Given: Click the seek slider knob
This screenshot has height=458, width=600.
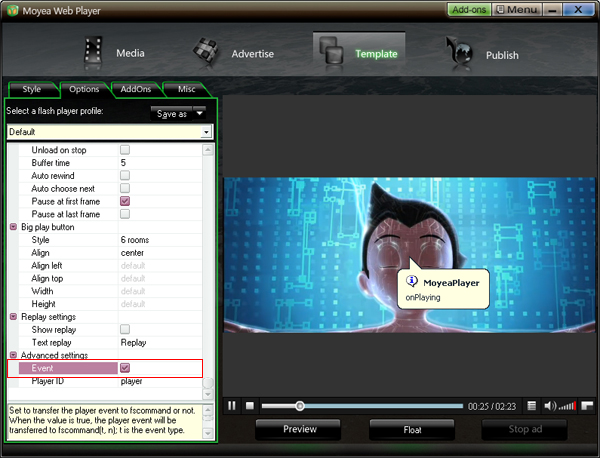Looking at the screenshot, I should (x=300, y=406).
